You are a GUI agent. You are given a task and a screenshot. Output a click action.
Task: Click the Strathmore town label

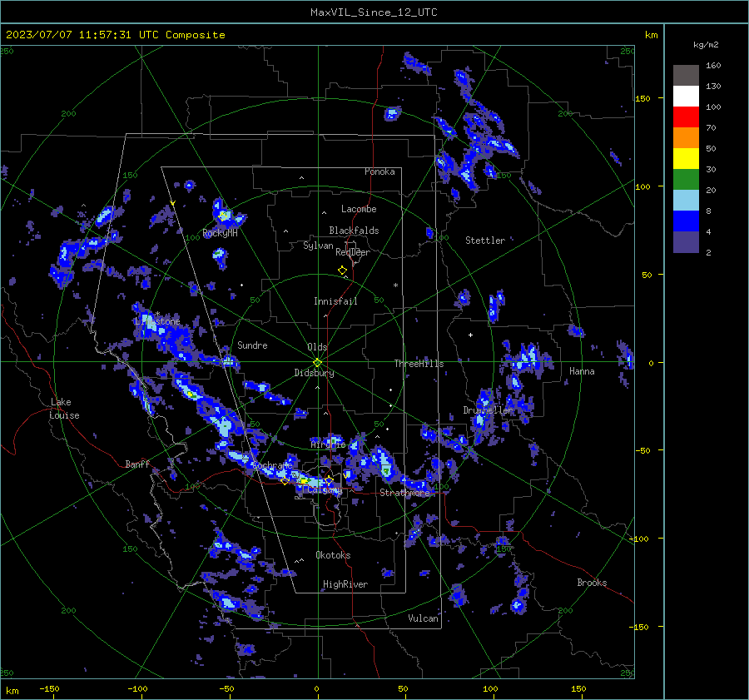[404, 493]
